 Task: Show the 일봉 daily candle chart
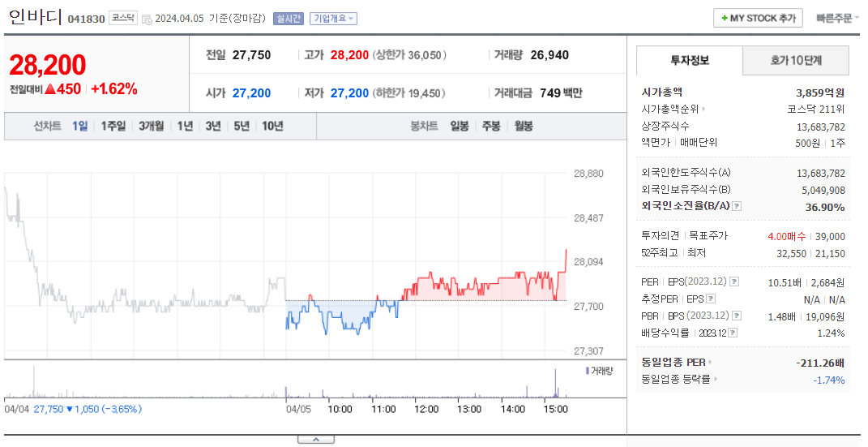pyautogui.click(x=460, y=127)
